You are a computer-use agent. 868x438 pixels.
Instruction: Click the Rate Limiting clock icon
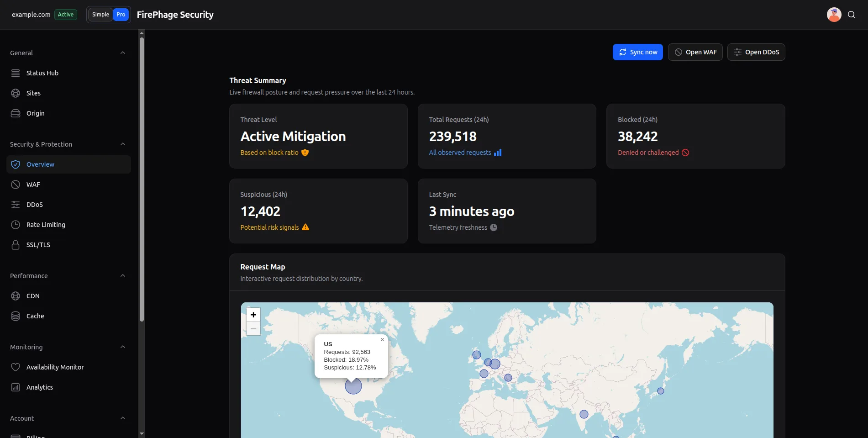[x=15, y=224]
